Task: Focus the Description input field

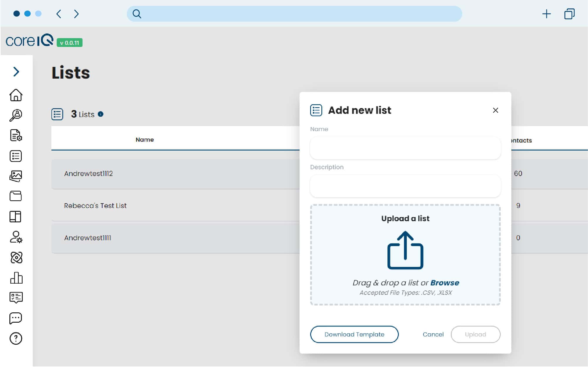Action: tap(405, 186)
